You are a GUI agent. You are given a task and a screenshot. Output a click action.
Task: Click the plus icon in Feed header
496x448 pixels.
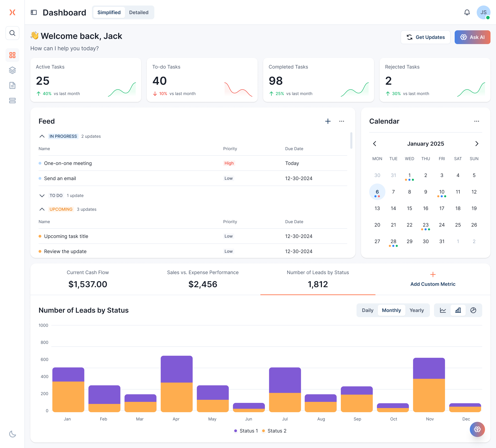328,121
